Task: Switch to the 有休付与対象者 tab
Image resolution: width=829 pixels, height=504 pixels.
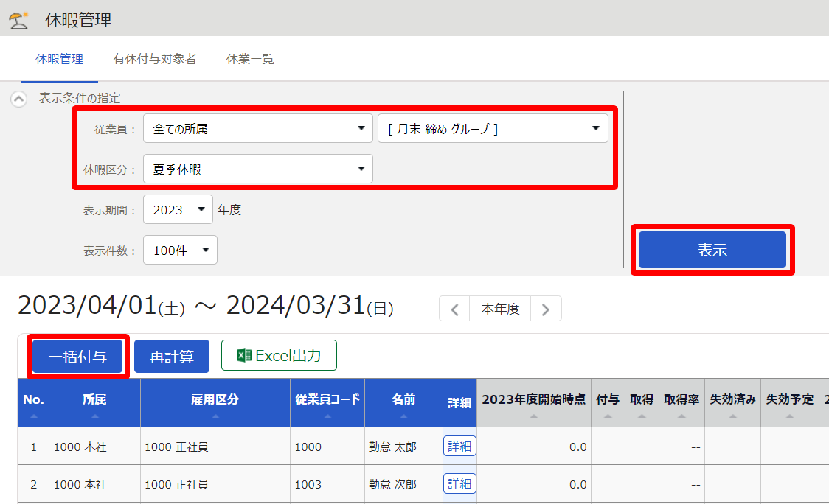Action: [x=154, y=59]
